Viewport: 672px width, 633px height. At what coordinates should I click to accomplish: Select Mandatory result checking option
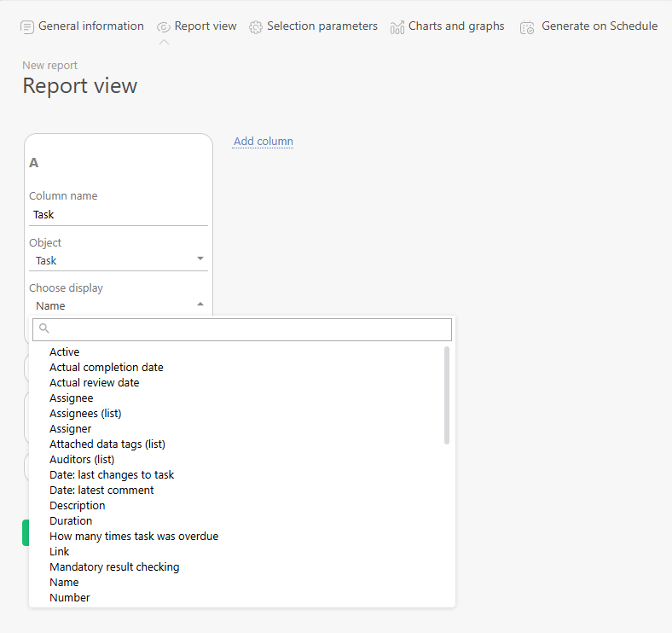click(x=114, y=567)
